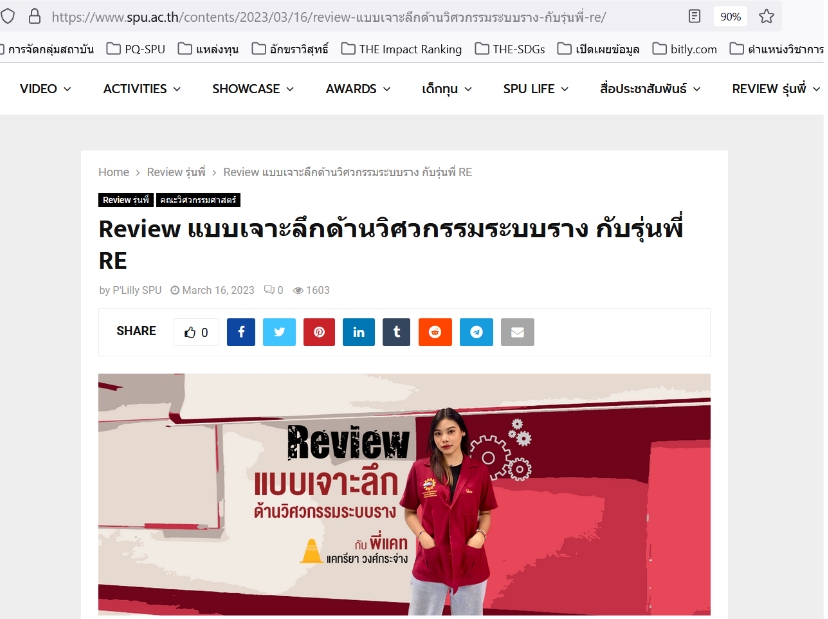Share via Tumblr icon
The image size is (828, 619).
tap(397, 332)
